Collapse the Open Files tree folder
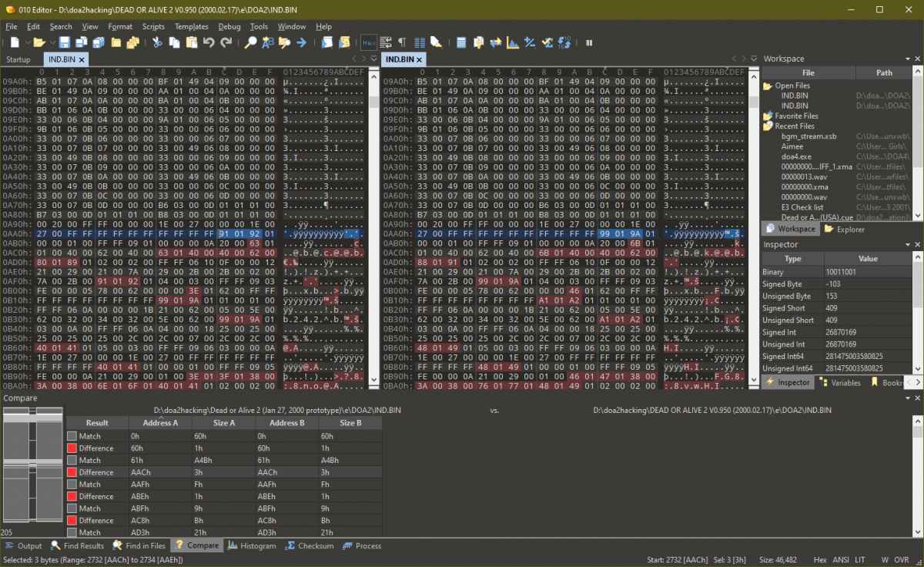924x567 pixels. (768, 86)
